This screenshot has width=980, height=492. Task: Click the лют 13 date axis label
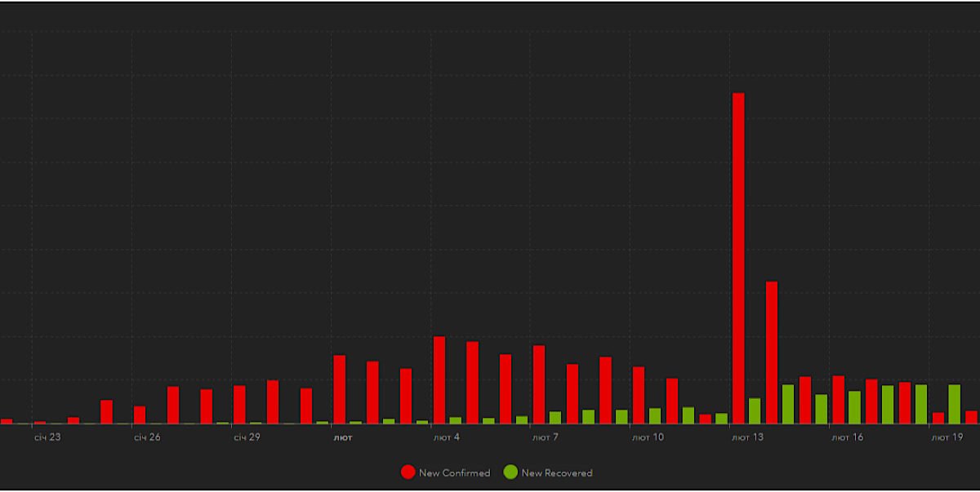747,438
